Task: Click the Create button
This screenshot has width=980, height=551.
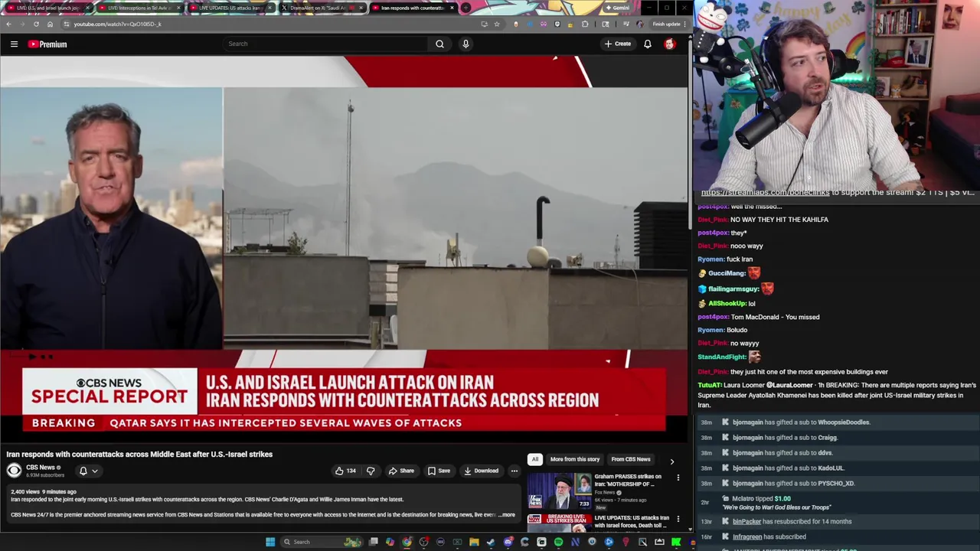Action: coord(618,44)
